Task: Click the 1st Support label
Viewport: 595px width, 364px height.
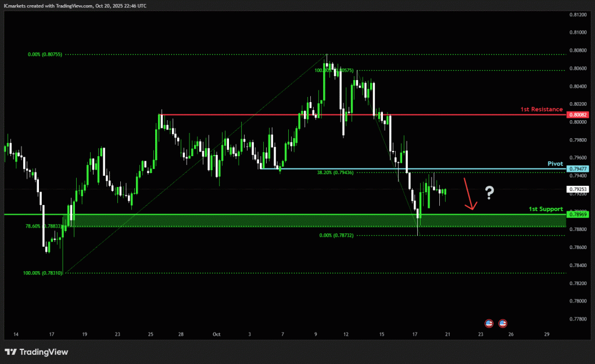Action: click(x=546, y=208)
